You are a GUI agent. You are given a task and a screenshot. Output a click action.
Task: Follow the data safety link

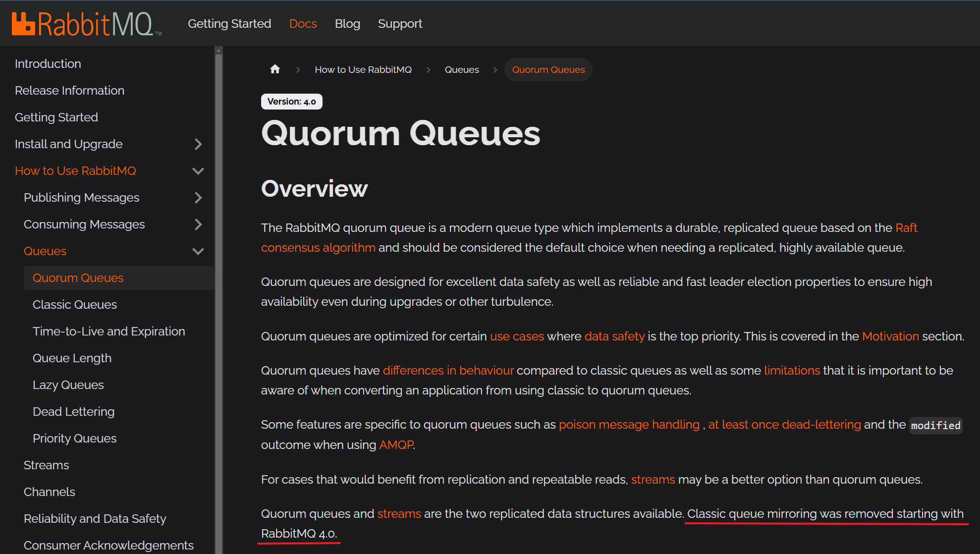(x=614, y=336)
